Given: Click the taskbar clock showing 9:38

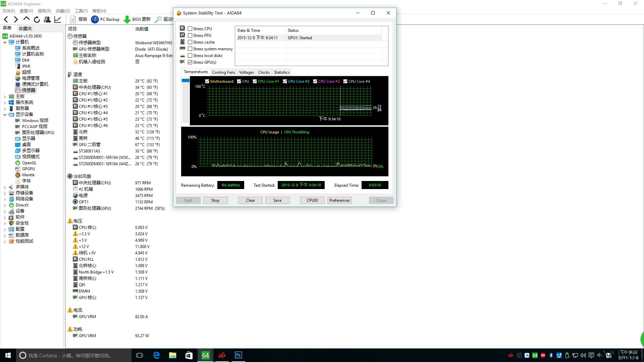Looking at the screenshot, I should 628,355.
